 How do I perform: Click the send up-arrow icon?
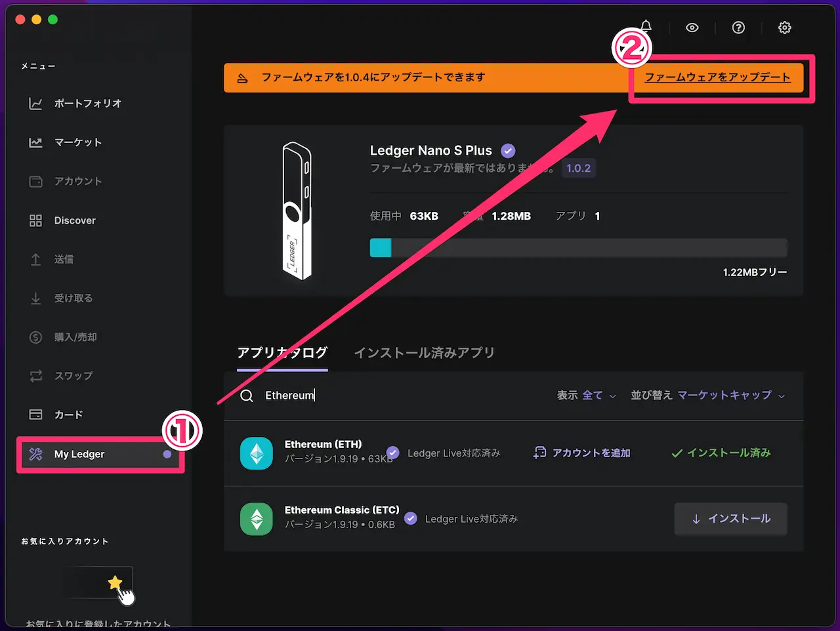[35, 259]
